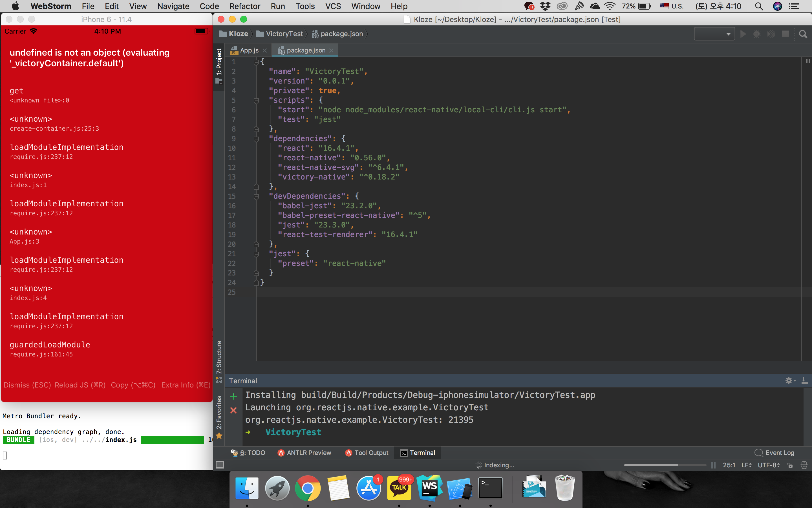This screenshot has height=508, width=812.
Task: Open the Run menu
Action: pyautogui.click(x=278, y=6)
